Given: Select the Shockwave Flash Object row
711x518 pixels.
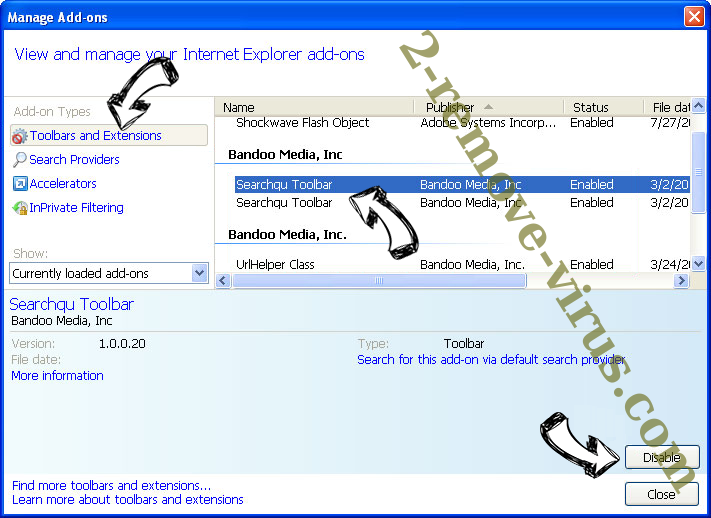Looking at the screenshot, I should click(x=462, y=123).
